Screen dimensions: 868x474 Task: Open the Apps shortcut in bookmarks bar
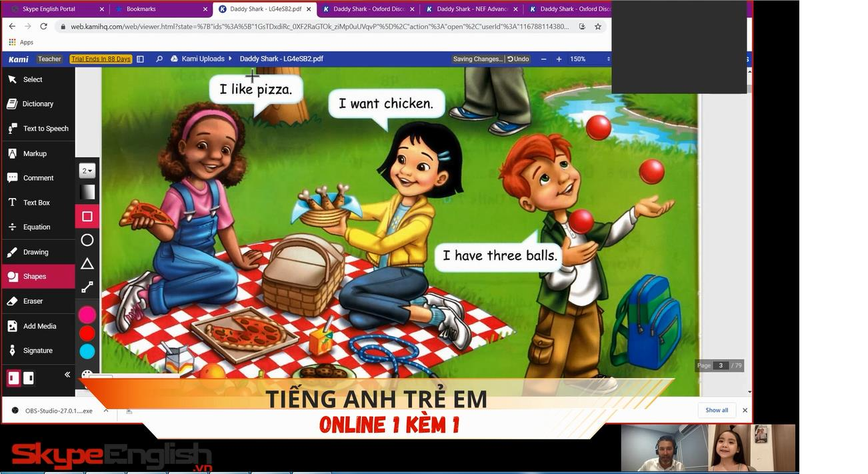tap(21, 42)
